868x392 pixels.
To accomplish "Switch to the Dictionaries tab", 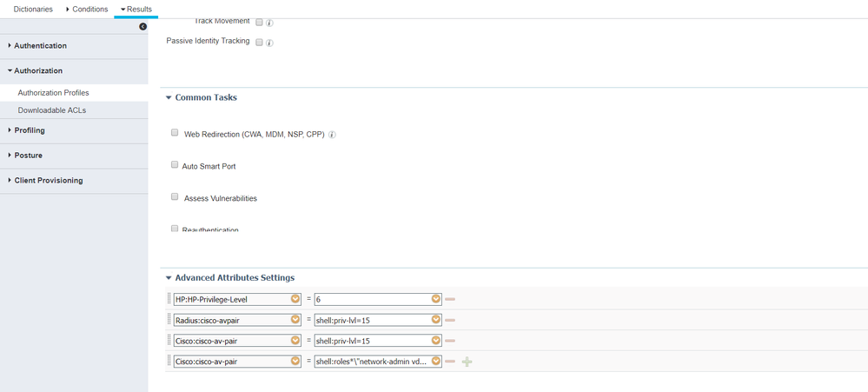I will pos(33,9).
